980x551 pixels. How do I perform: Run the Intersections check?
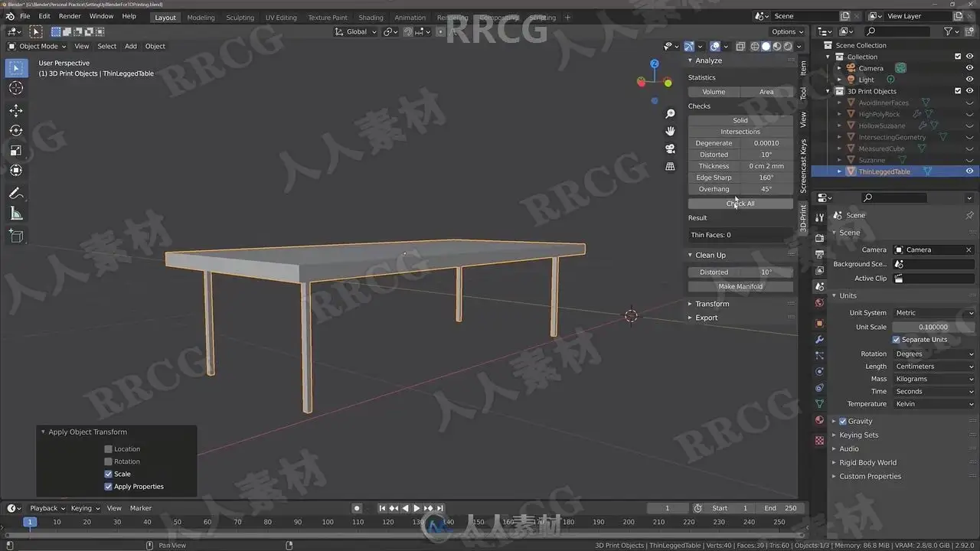[x=740, y=132]
